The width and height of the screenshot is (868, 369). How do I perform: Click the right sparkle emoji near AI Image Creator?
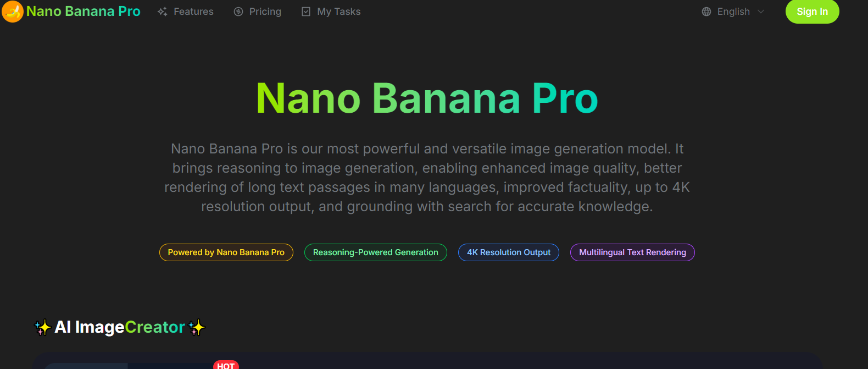tap(196, 327)
